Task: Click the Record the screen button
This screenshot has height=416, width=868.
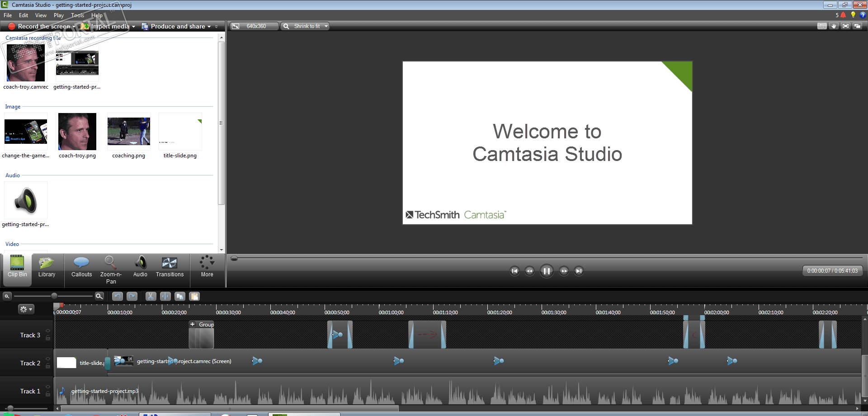Action: (39, 26)
